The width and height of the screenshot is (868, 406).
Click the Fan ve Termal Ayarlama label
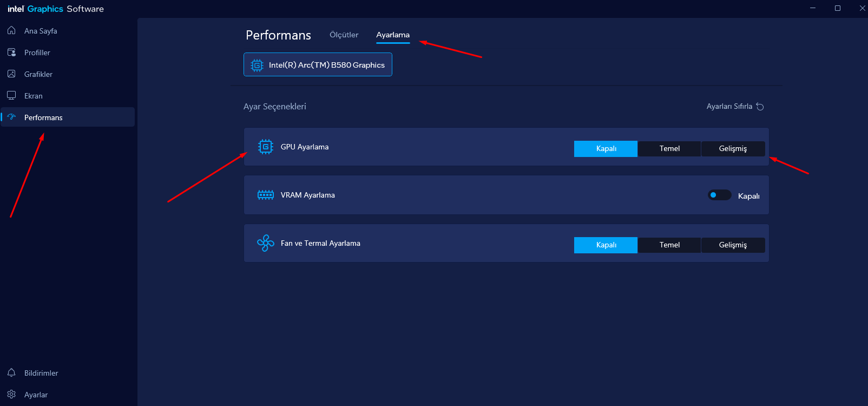(x=320, y=243)
